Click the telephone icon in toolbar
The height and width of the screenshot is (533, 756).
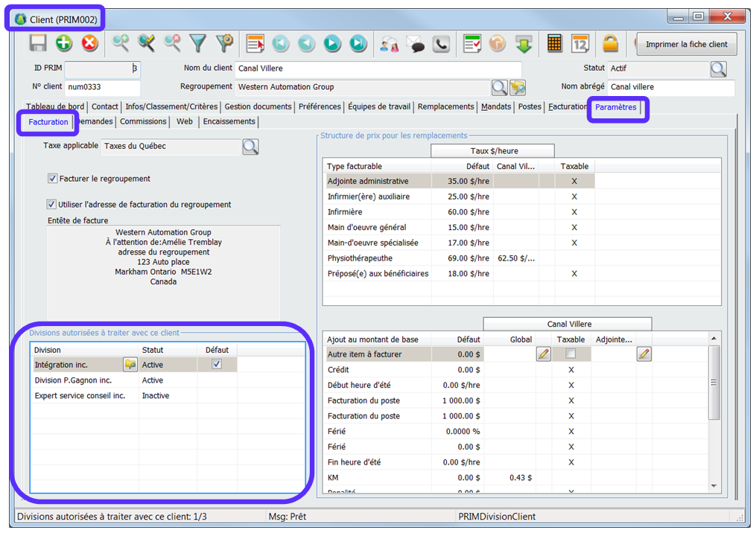442,44
